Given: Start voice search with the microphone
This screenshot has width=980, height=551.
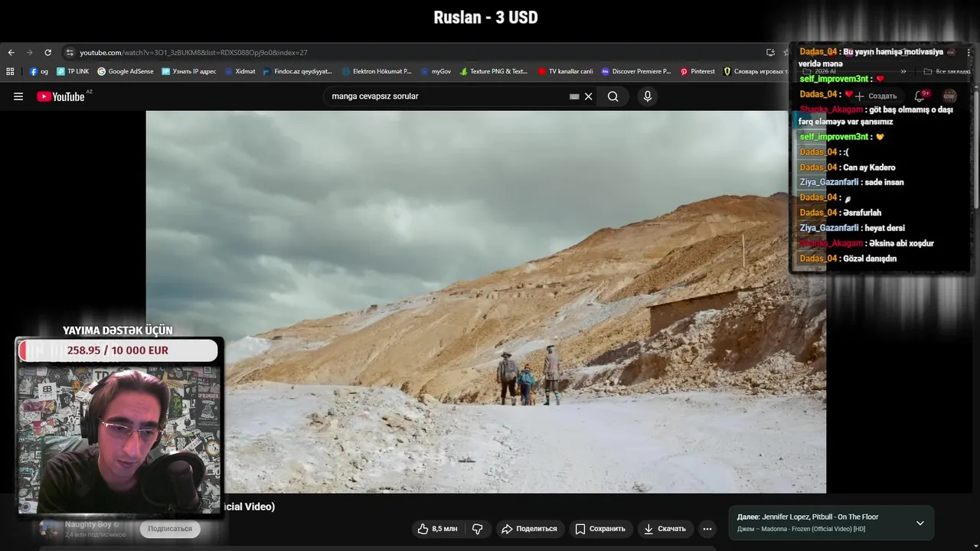Looking at the screenshot, I should coord(648,96).
